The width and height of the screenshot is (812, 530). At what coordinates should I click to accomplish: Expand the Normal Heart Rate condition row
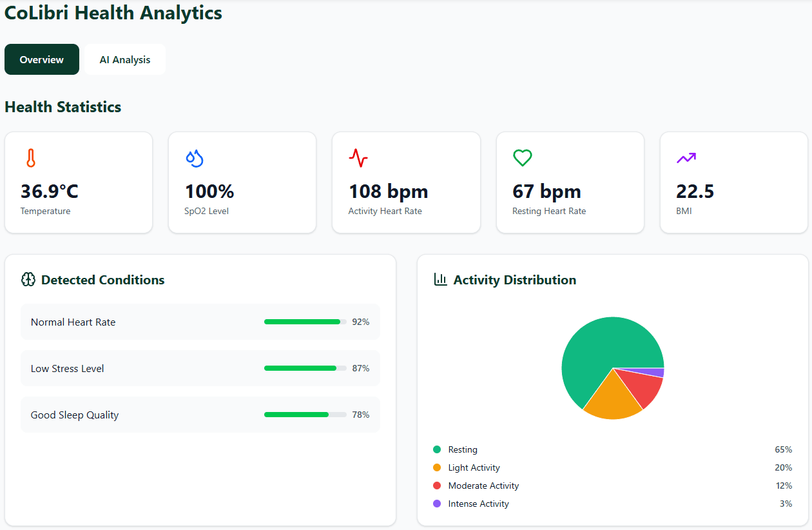pos(200,322)
